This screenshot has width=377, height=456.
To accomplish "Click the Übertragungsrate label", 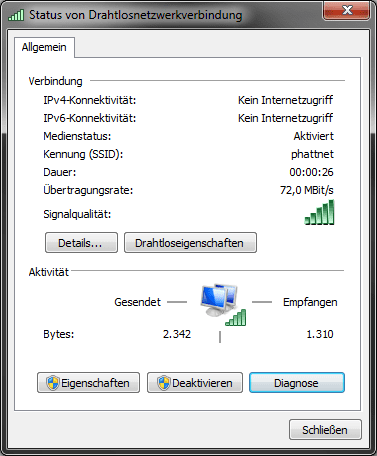I will pos(88,190).
